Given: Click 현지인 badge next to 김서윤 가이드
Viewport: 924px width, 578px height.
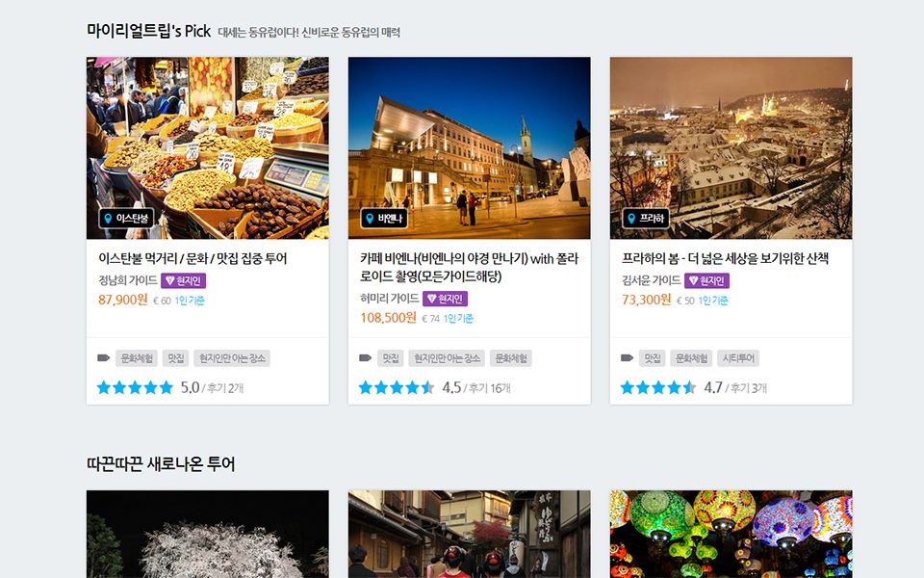Looking at the screenshot, I should [706, 280].
